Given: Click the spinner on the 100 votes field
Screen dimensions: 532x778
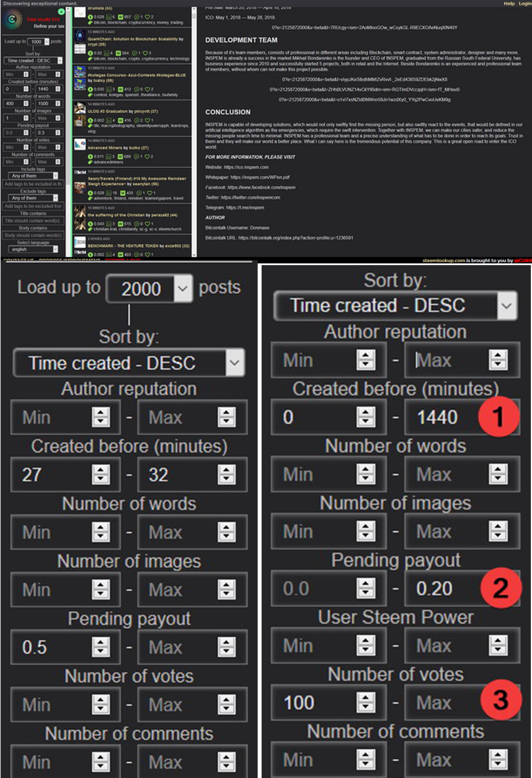Looking at the screenshot, I should click(365, 703).
